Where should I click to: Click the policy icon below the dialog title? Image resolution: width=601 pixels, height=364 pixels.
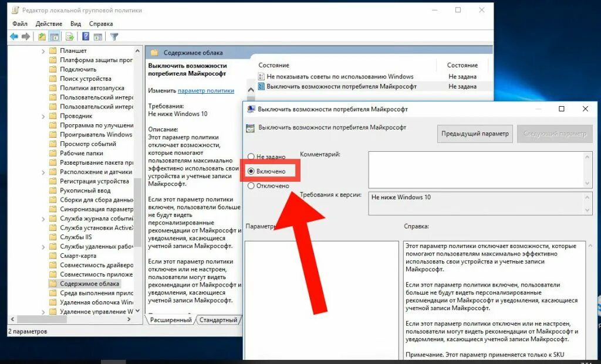tap(250, 128)
